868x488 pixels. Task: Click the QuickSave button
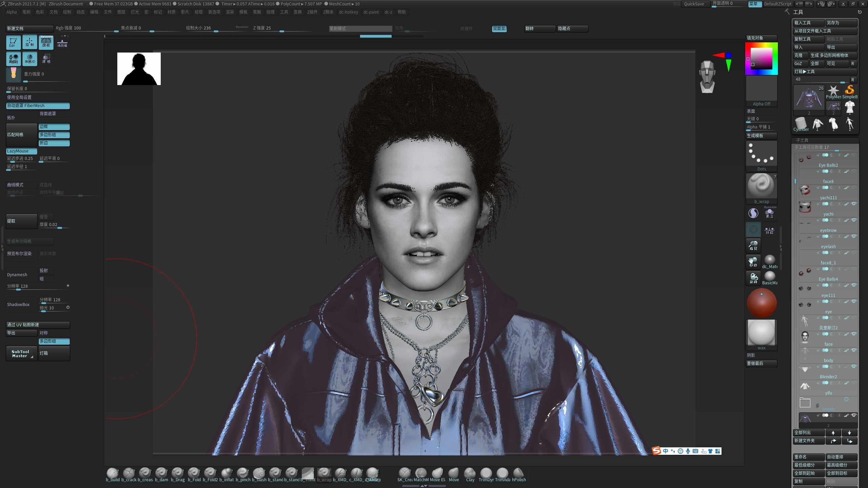694,4
